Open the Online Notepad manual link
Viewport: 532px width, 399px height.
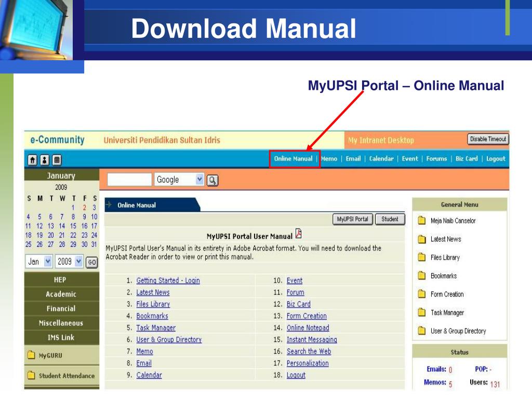(308, 328)
